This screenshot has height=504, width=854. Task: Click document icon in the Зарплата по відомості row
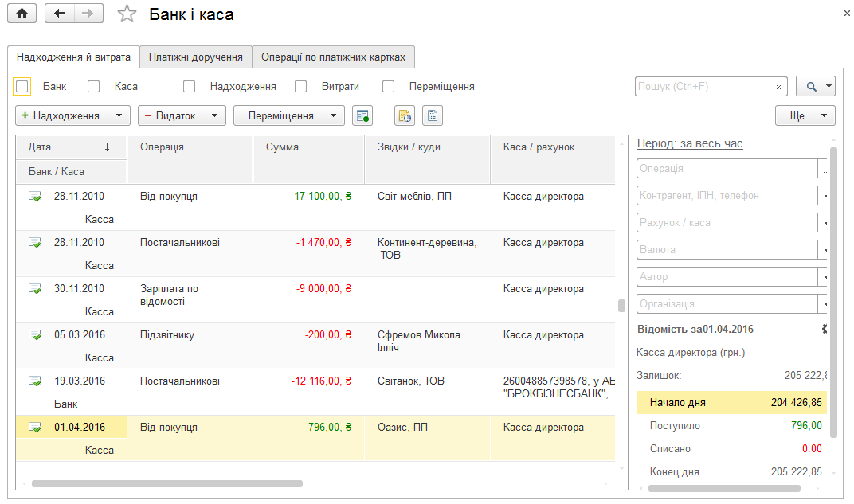(35, 289)
